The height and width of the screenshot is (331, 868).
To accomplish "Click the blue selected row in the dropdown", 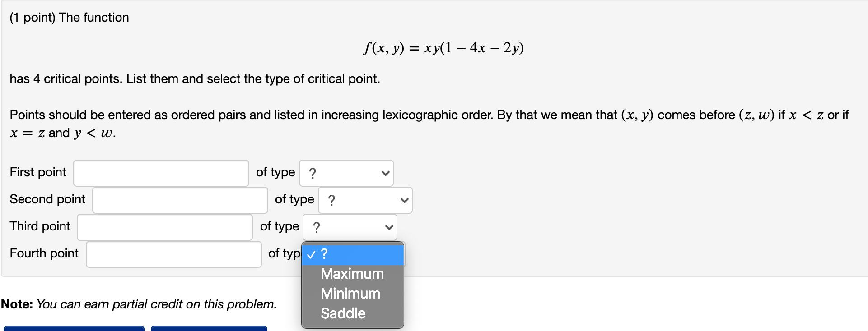I will coord(352,254).
